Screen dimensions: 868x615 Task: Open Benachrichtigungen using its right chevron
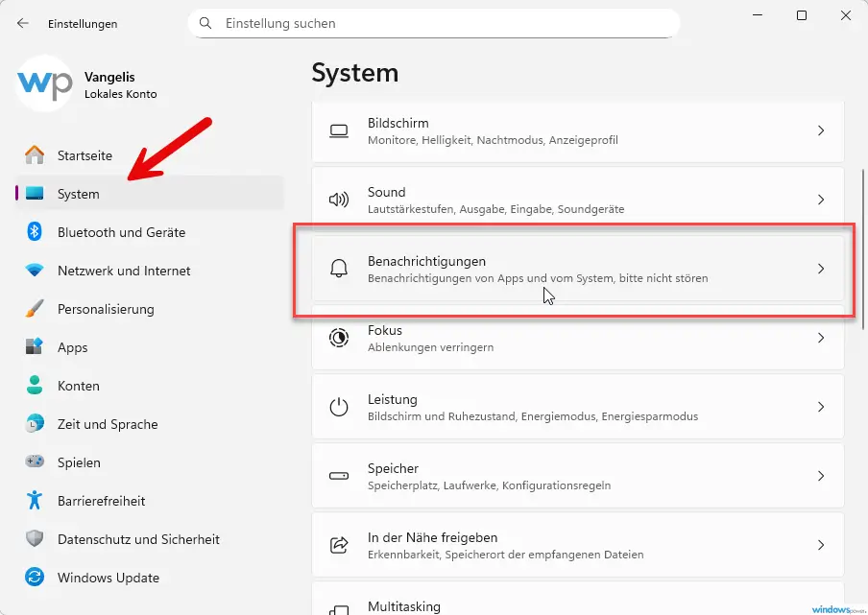click(x=820, y=269)
